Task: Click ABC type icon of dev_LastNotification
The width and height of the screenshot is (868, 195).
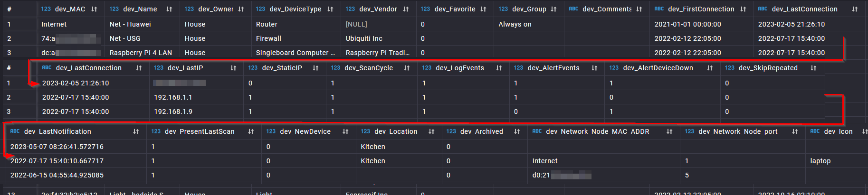Action: 15,131
